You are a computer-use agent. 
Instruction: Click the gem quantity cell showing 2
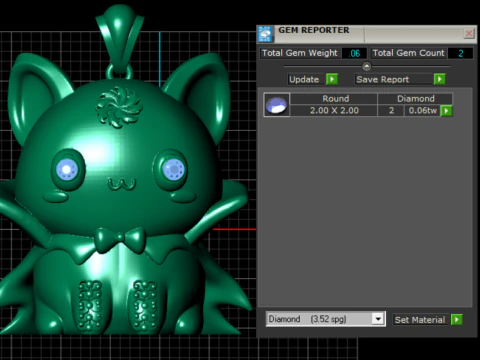391,111
